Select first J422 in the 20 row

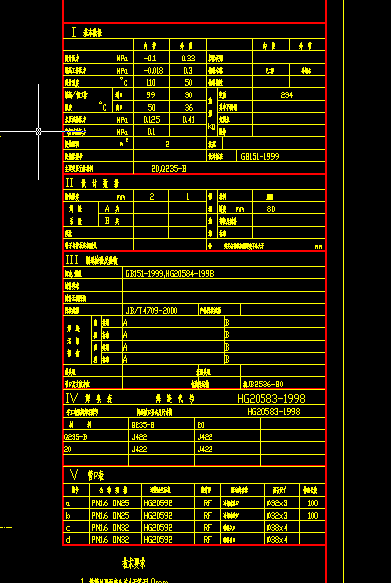point(140,449)
